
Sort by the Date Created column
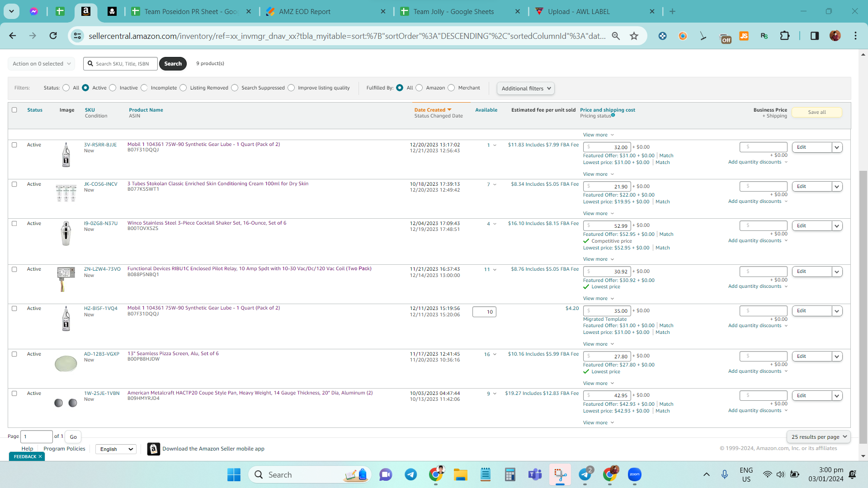point(433,110)
